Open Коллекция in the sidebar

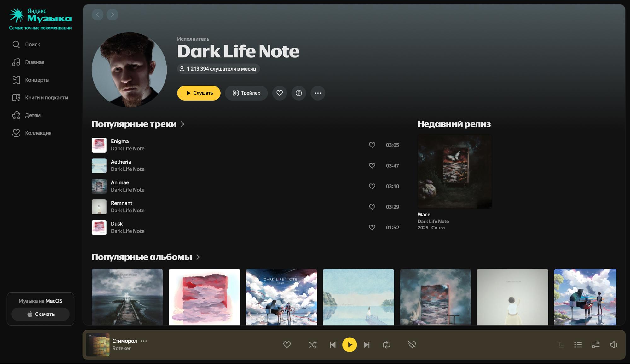38,133
